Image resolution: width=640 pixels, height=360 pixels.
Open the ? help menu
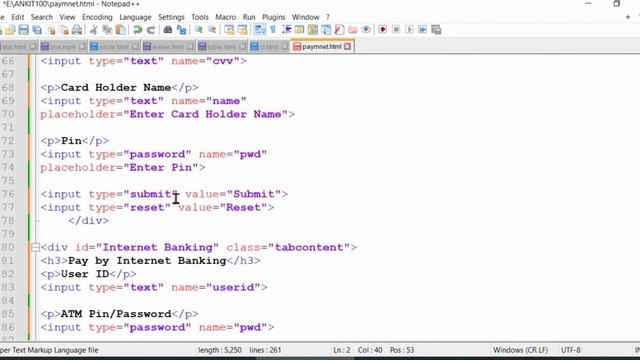click(327, 17)
